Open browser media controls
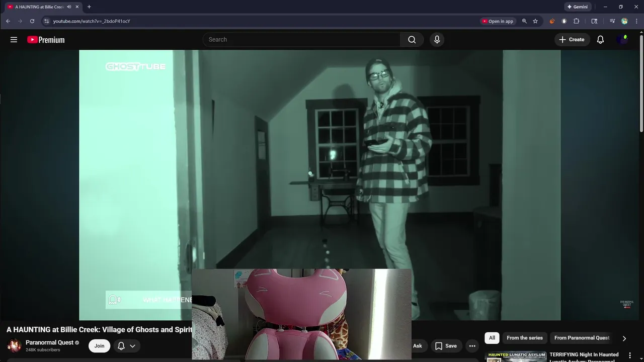 (612, 21)
